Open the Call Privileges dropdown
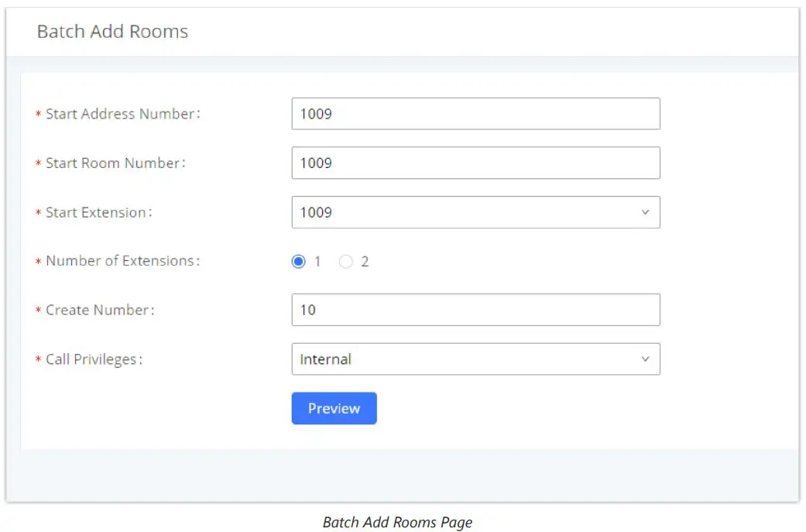 465,359
